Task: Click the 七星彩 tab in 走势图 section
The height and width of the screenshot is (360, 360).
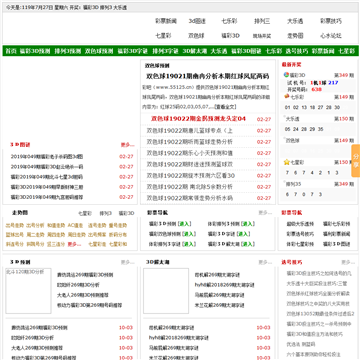Action: (x=85, y=213)
